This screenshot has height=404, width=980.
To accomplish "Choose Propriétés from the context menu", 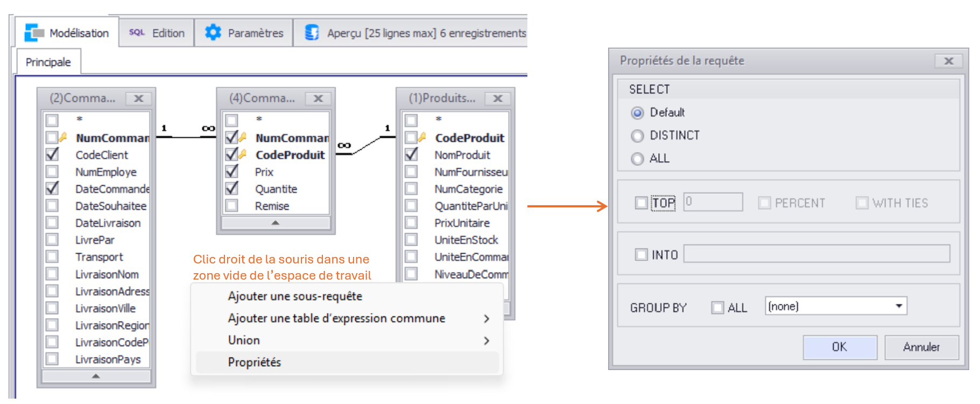I will (255, 362).
